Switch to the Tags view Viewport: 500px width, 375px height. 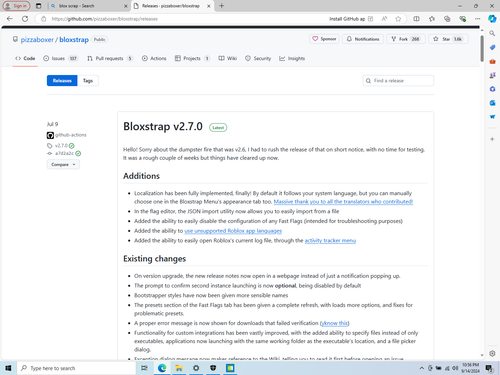pos(88,81)
